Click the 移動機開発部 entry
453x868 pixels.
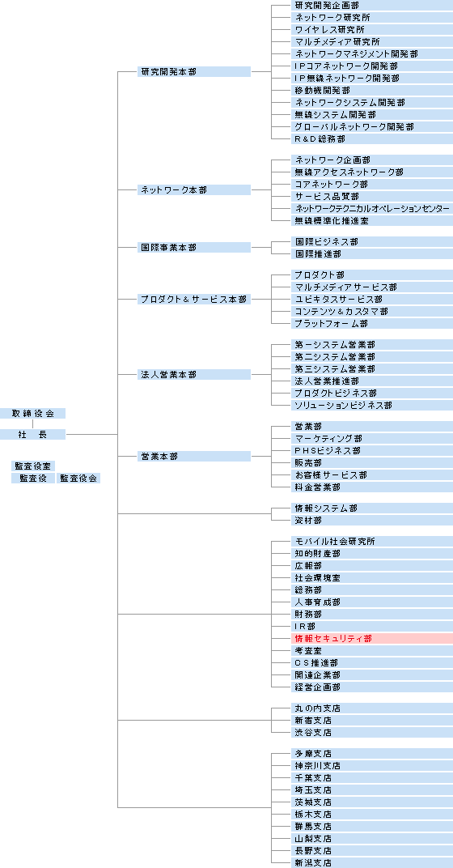tap(371, 90)
